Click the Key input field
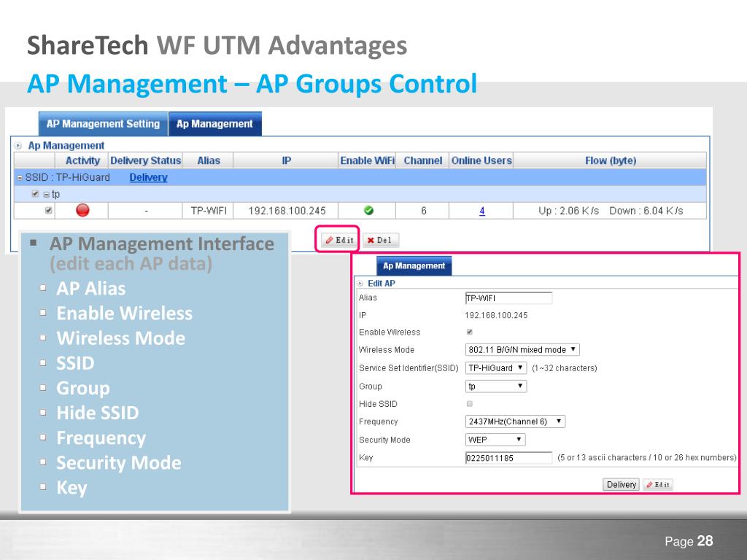The width and height of the screenshot is (747, 560). pyautogui.click(x=508, y=458)
